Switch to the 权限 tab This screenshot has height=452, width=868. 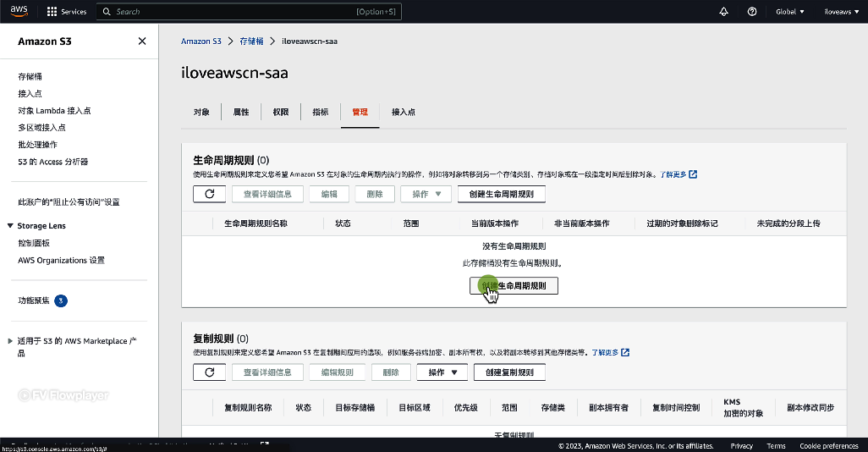tap(281, 112)
